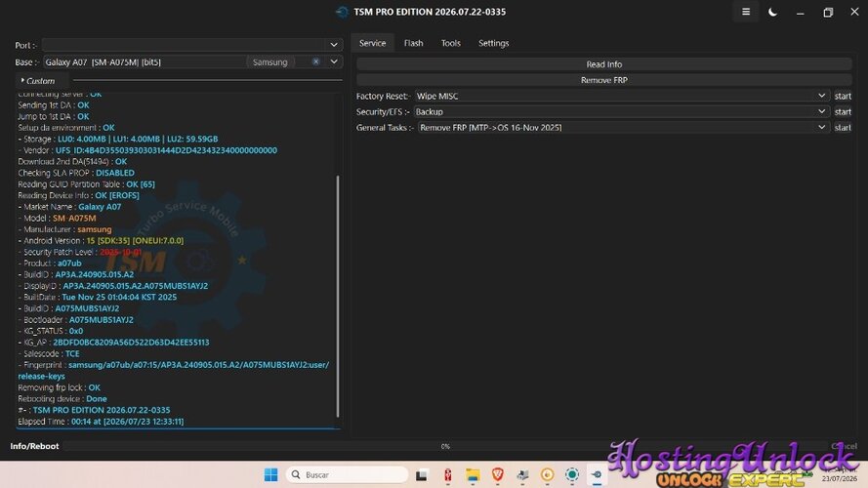The image size is (868, 488).
Task: Open Task View from the taskbar
Action: pyautogui.click(x=422, y=474)
